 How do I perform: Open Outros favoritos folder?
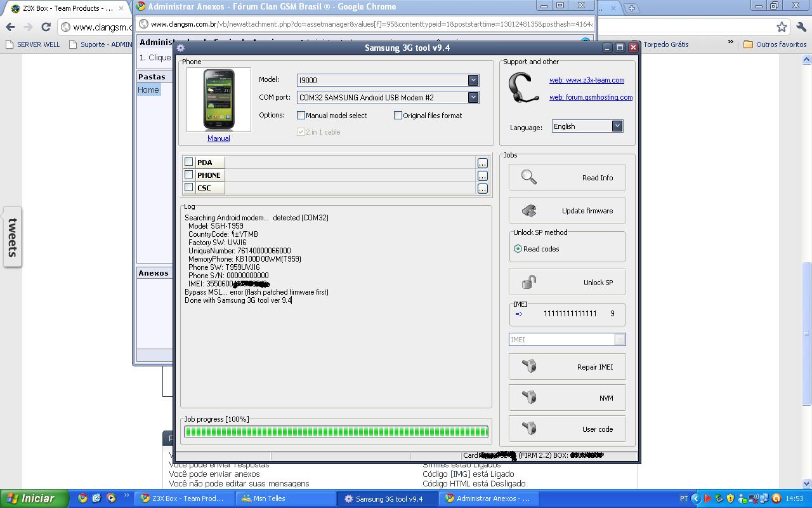click(x=775, y=44)
